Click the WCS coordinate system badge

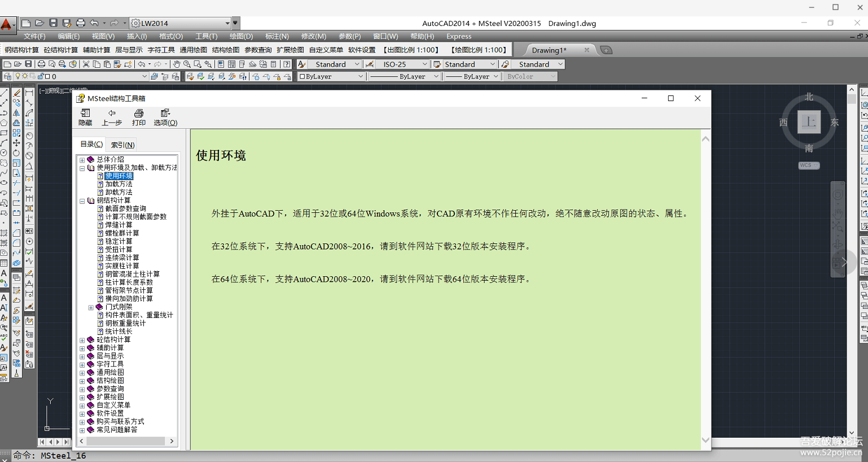click(x=808, y=165)
